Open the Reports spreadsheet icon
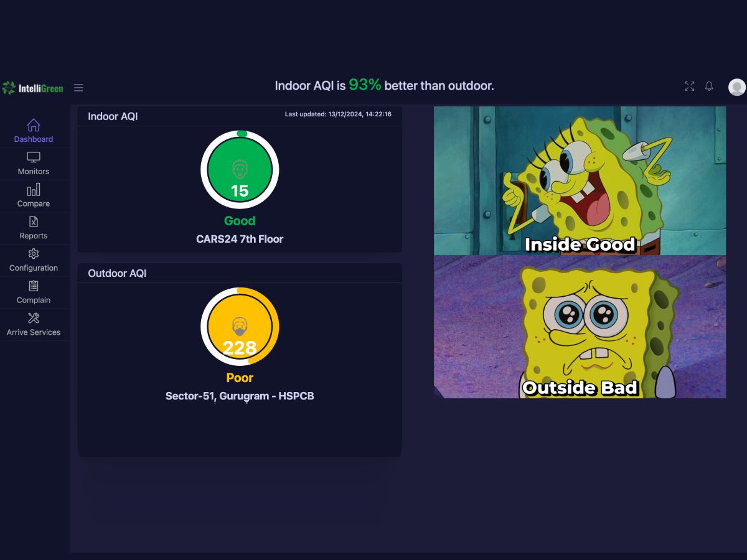 click(34, 222)
